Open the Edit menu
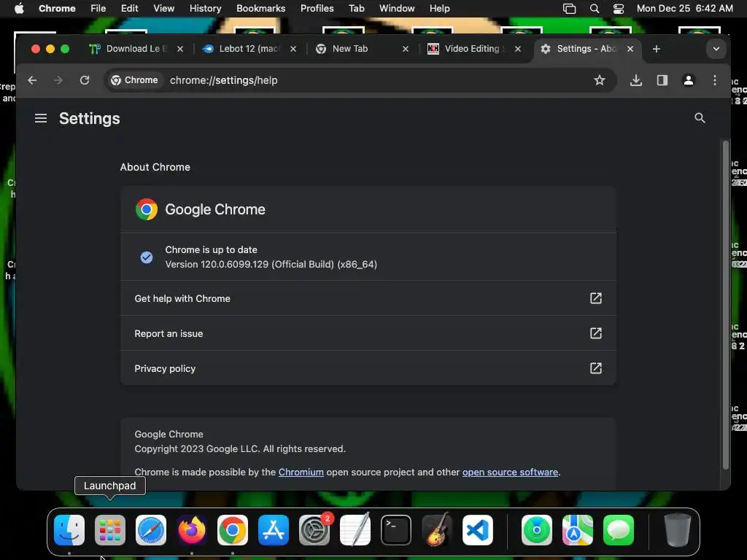 (129, 8)
